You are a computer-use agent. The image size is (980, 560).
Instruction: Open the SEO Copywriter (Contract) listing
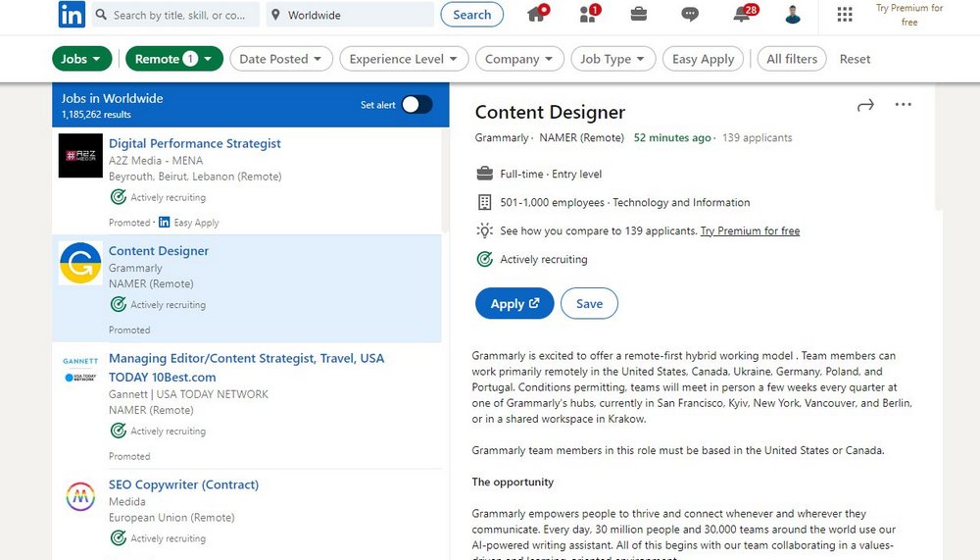click(184, 484)
